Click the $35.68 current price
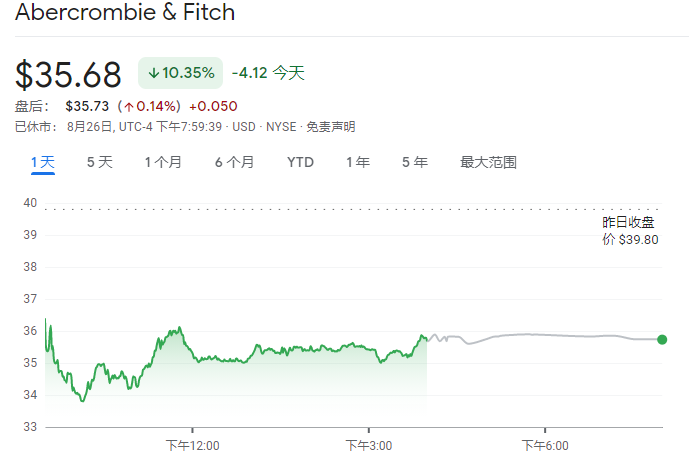The image size is (689, 472). 68,75
